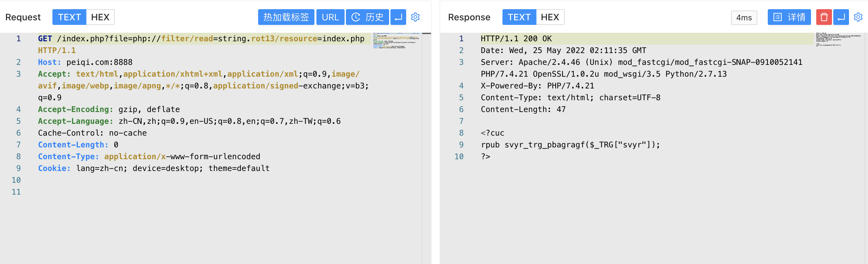Click the Date: Wed, 25 May 2022 line

pyautogui.click(x=563, y=50)
